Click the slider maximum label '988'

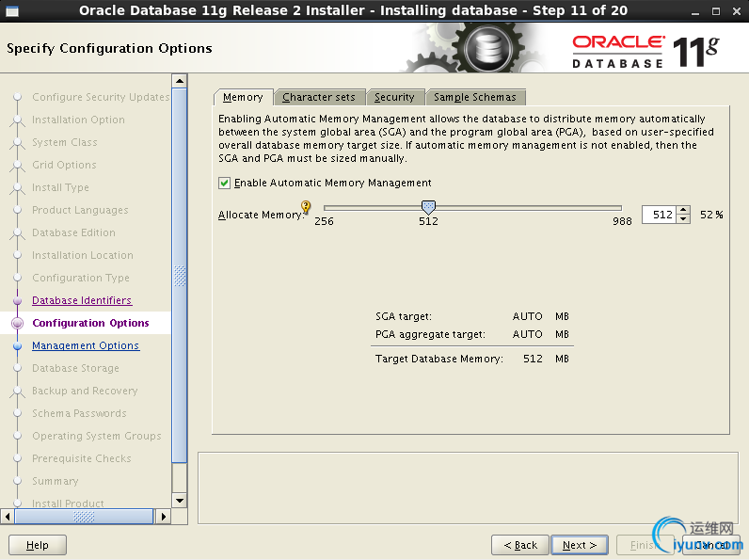pos(622,221)
